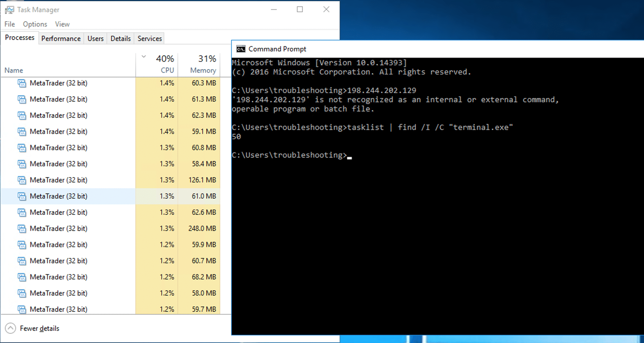Open the Users tab
The width and height of the screenshot is (644, 343).
point(96,38)
